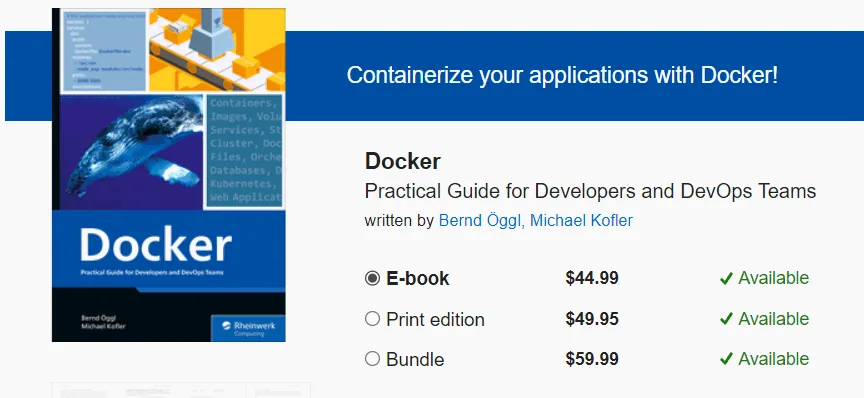Select the Bundle radio button
This screenshot has width=864, height=398.
(372, 359)
